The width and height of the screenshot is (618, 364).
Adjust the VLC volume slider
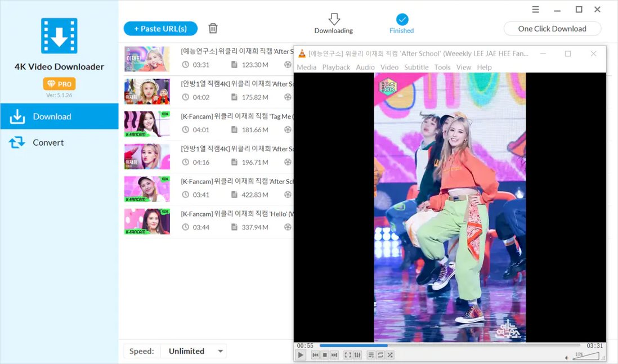pyautogui.click(x=586, y=356)
